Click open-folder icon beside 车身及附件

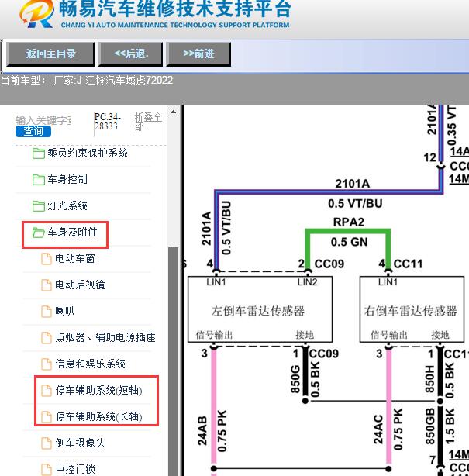[x=39, y=233]
